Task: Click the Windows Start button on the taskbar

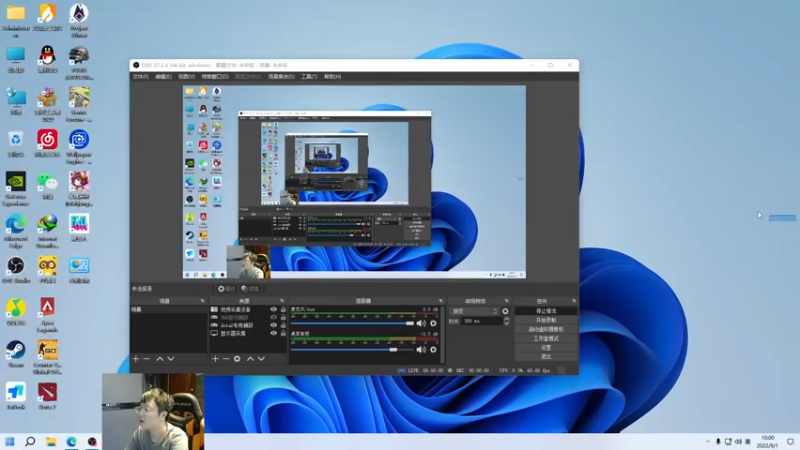Action: point(10,441)
